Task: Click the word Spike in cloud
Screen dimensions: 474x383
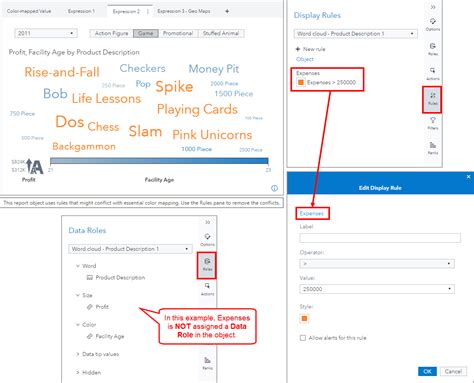Action: click(174, 87)
